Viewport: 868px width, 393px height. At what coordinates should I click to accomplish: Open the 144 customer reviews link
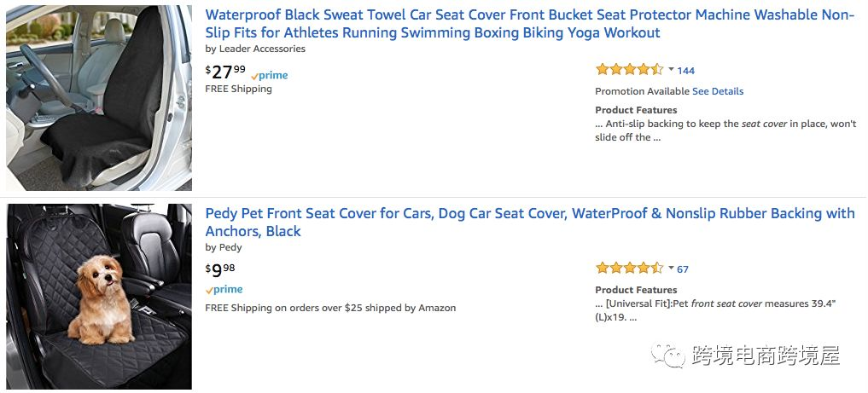coord(686,71)
